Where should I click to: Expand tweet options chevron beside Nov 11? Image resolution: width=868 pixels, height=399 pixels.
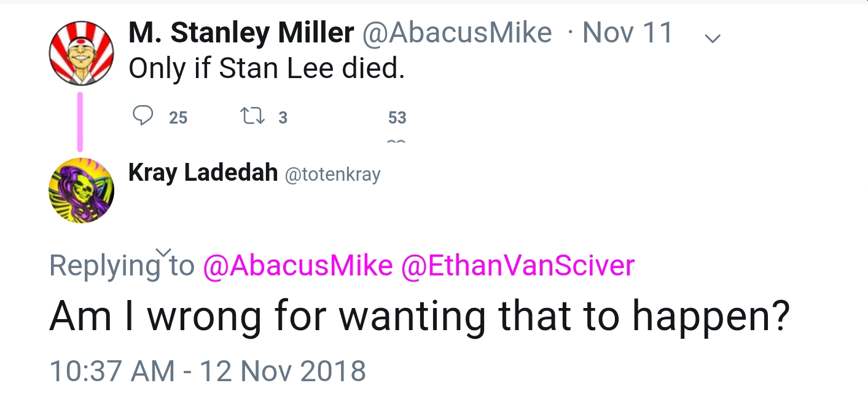click(713, 38)
